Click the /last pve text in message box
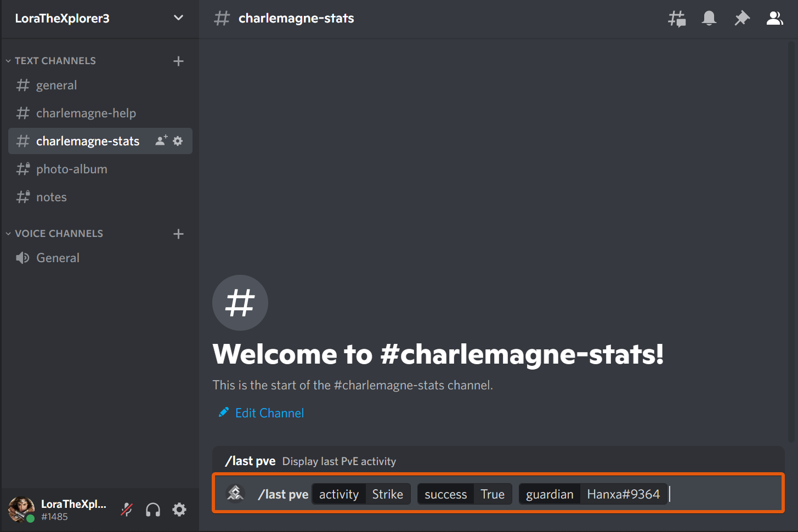 283,494
